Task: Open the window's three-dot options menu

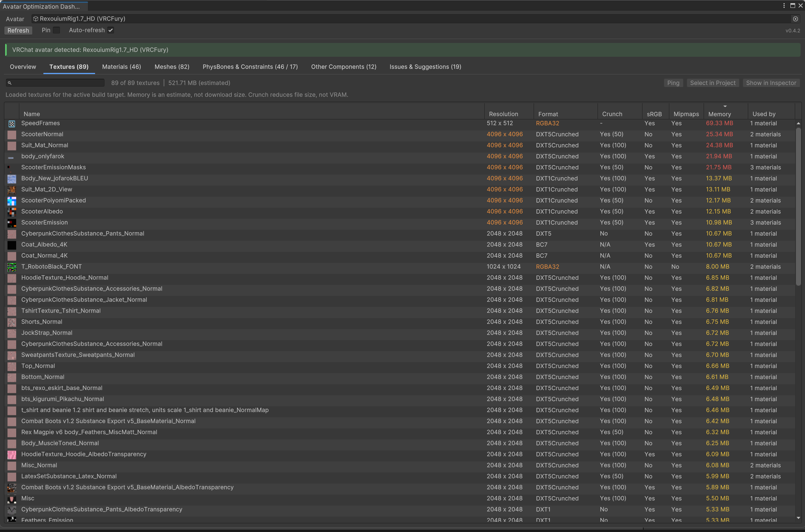Action: pyautogui.click(x=784, y=6)
